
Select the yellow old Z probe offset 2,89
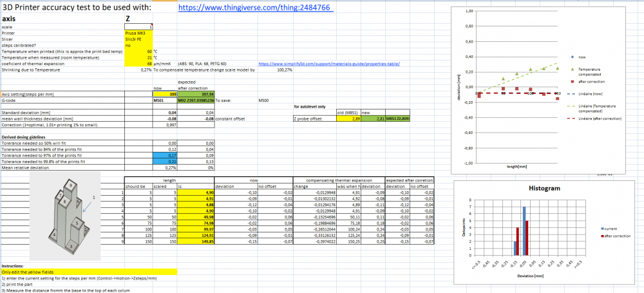coord(348,118)
